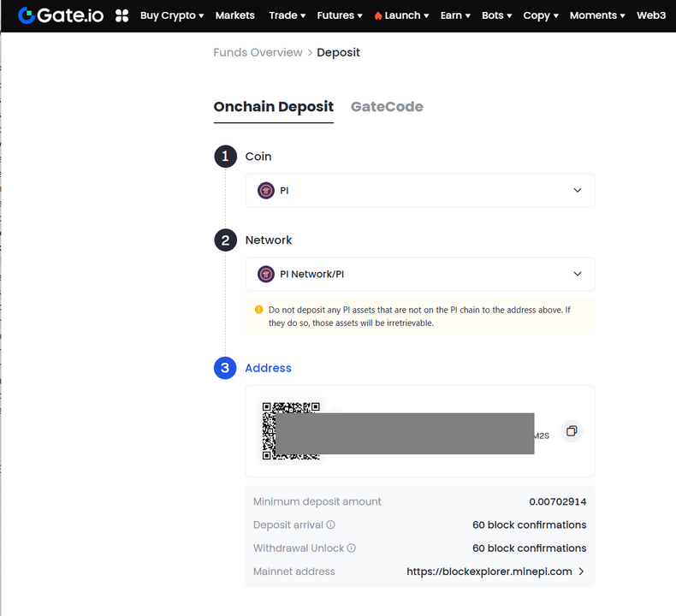The width and height of the screenshot is (676, 616).
Task: Click the deposit address QR code
Action: pyautogui.click(x=291, y=431)
